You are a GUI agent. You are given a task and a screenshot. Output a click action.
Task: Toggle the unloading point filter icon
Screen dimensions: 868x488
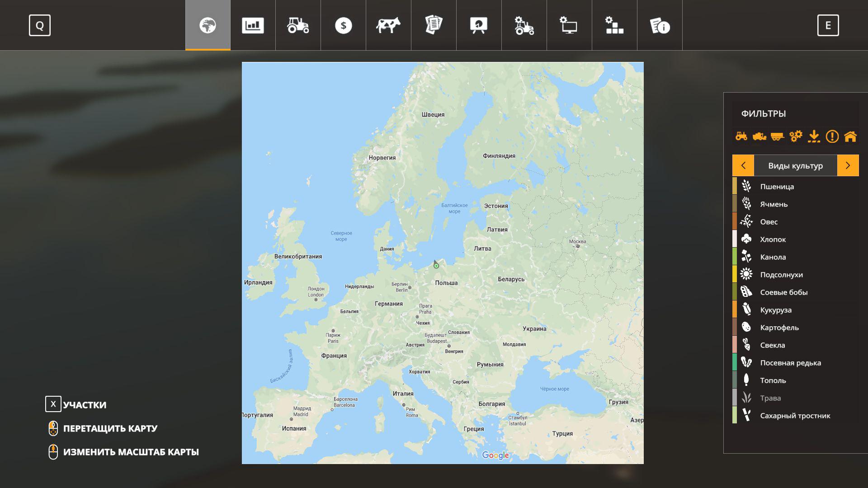pos(814,136)
